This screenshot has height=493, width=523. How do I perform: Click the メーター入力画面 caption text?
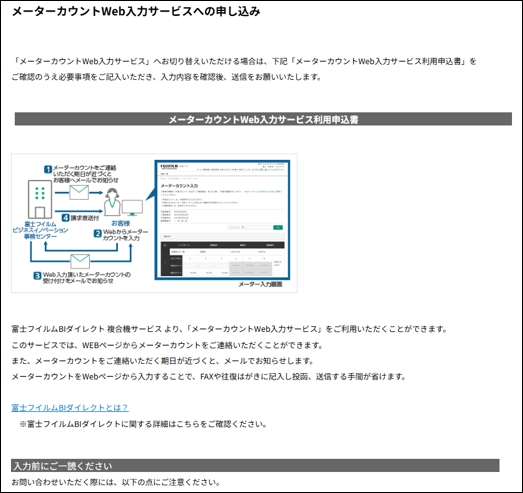[x=260, y=284]
